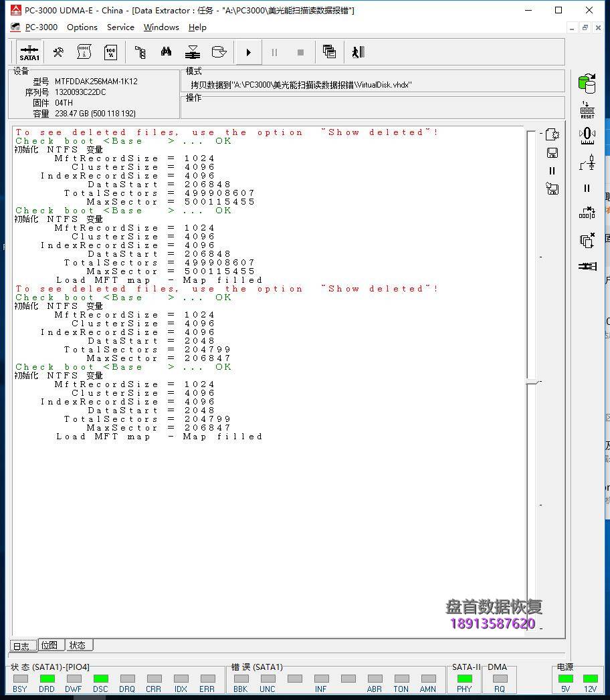Click the SATA1 port selector icon
The height and width of the screenshot is (700, 610).
pyautogui.click(x=29, y=52)
